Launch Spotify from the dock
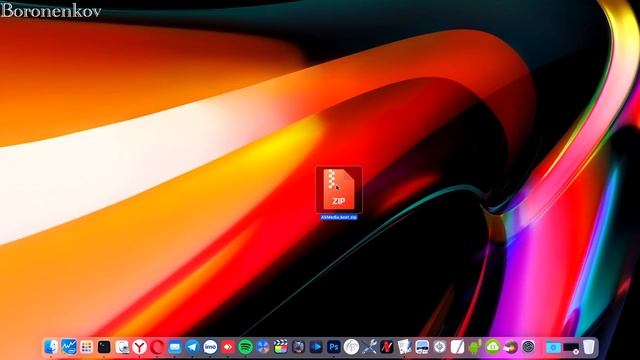 point(245,347)
